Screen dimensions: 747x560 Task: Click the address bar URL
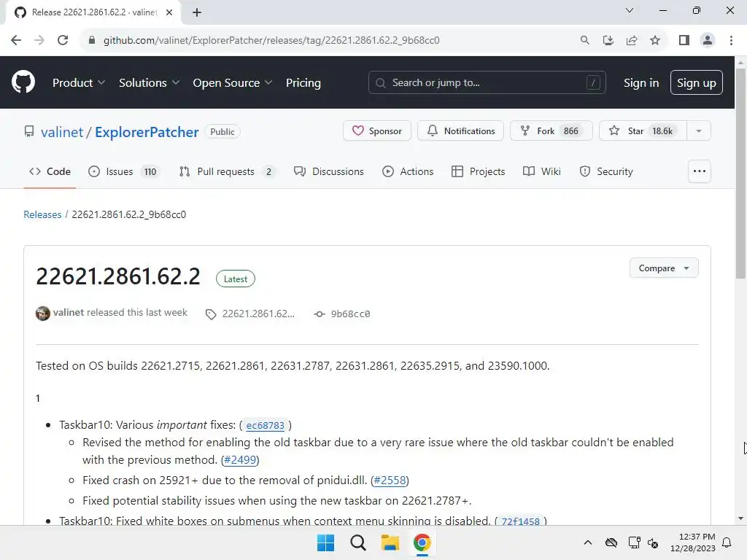tap(271, 40)
